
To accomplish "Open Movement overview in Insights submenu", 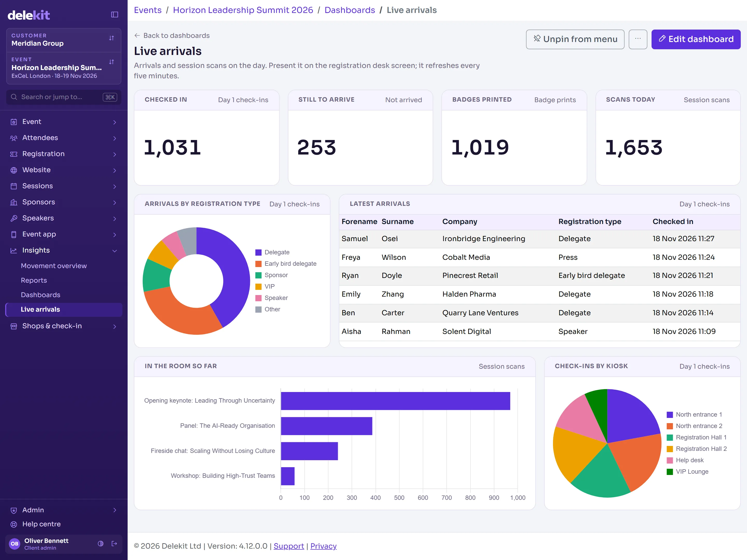I will pos(54,266).
